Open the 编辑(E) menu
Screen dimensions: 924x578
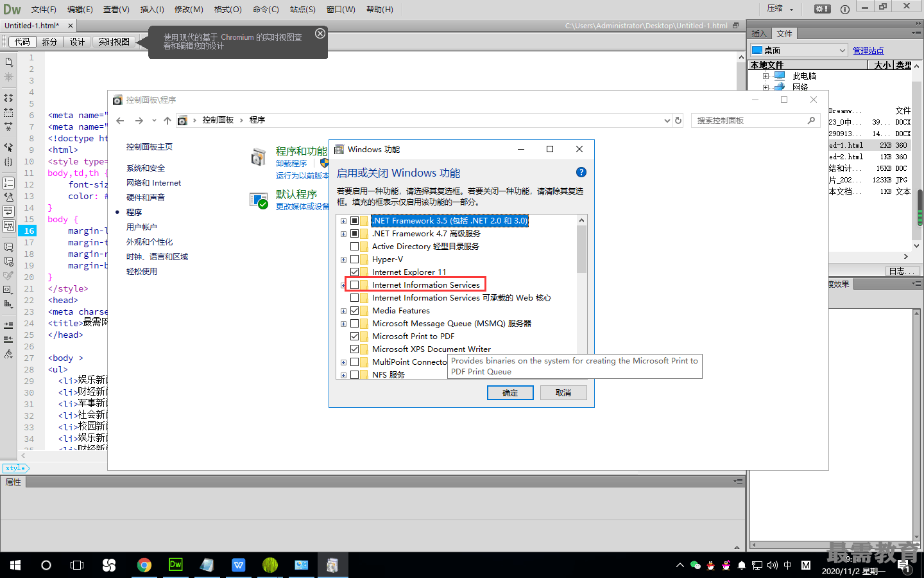[80, 9]
